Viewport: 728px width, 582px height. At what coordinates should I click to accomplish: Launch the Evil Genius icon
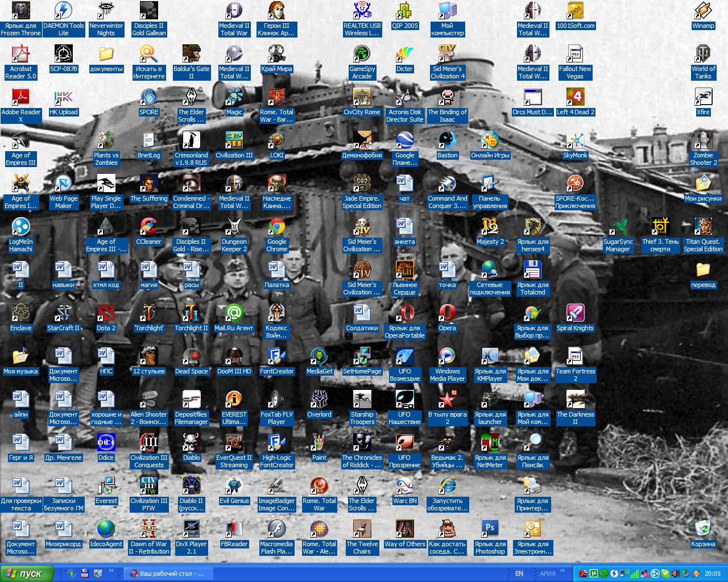(234, 490)
